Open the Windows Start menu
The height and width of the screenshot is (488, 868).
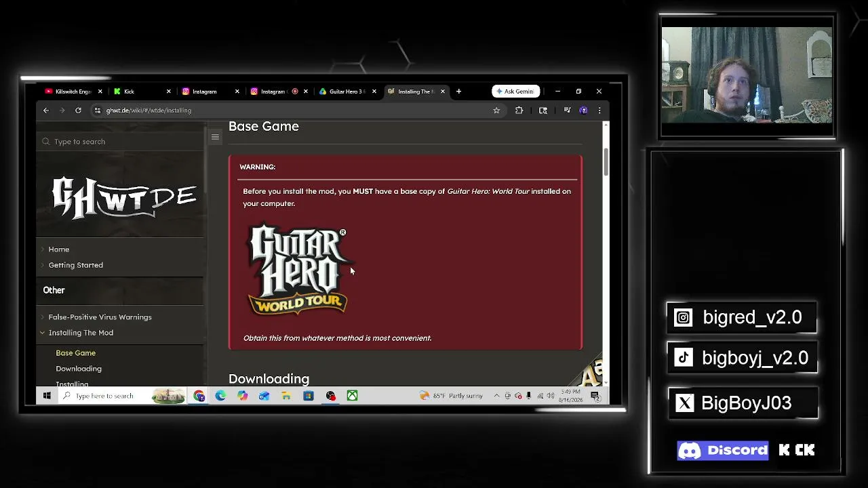click(x=47, y=396)
